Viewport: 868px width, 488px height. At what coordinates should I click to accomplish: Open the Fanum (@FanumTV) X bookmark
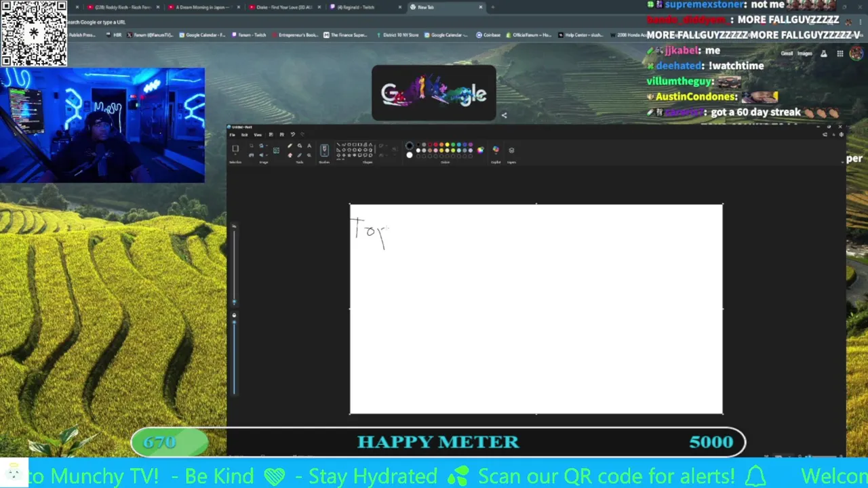tap(151, 35)
